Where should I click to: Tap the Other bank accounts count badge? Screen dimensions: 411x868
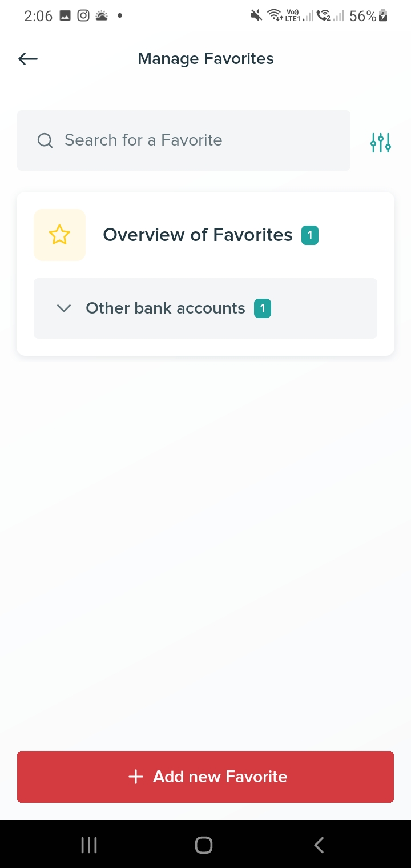click(263, 308)
